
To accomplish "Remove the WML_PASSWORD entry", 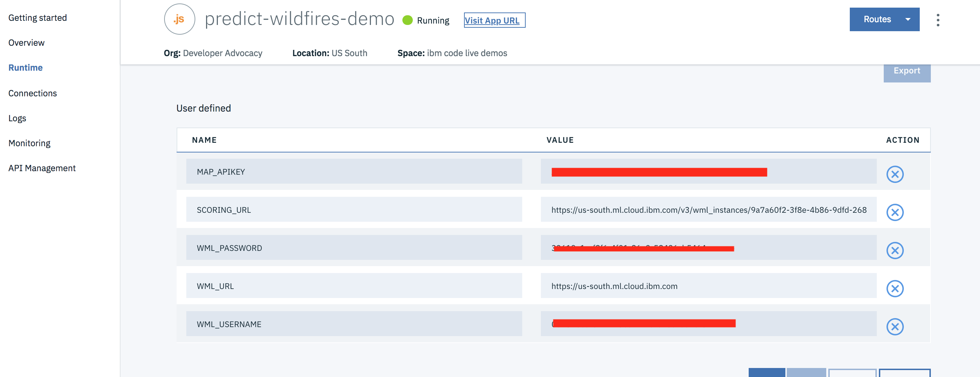I will [x=894, y=250].
